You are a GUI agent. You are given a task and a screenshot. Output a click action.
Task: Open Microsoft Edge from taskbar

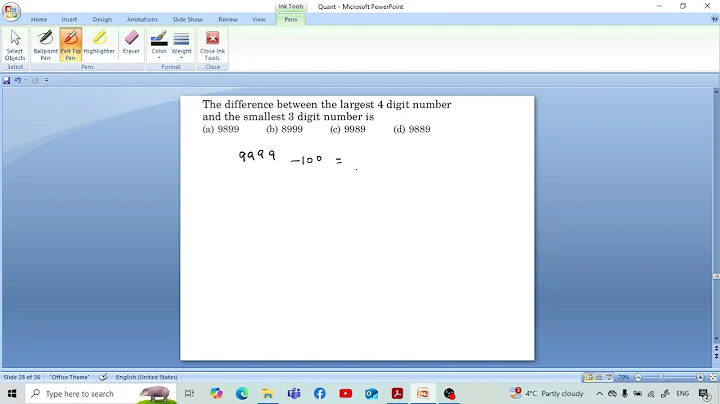tap(242, 393)
